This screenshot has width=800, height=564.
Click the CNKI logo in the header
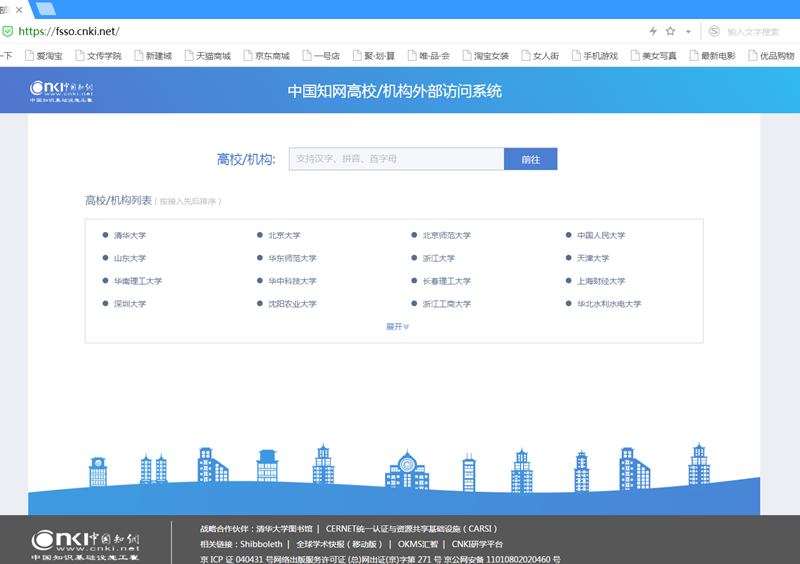[62, 92]
